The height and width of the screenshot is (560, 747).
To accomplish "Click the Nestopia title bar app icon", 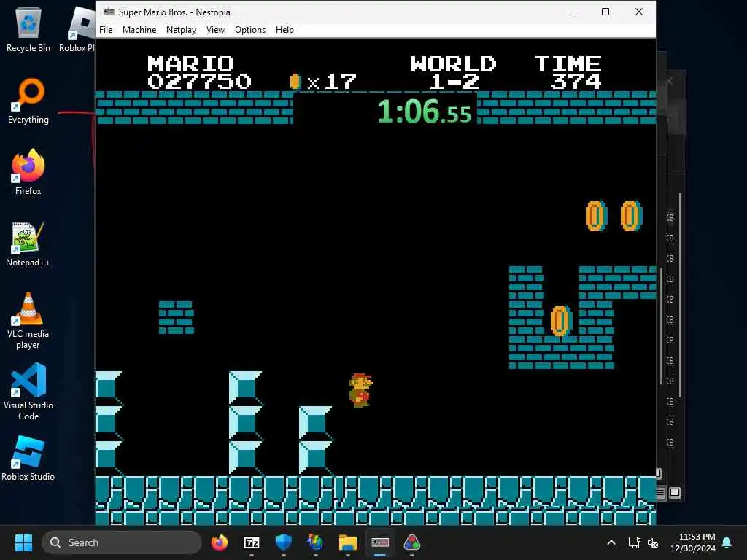I will coord(109,12).
